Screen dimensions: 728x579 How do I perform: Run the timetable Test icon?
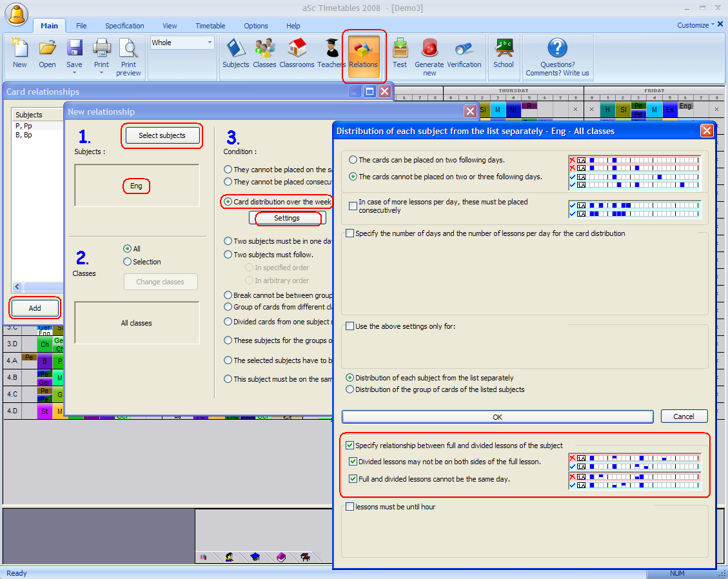(400, 49)
